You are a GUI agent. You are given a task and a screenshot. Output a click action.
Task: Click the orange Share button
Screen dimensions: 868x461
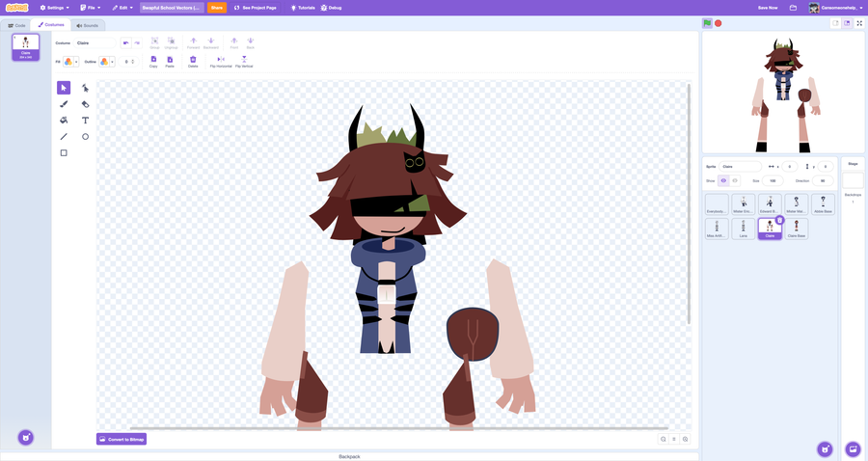pos(216,8)
